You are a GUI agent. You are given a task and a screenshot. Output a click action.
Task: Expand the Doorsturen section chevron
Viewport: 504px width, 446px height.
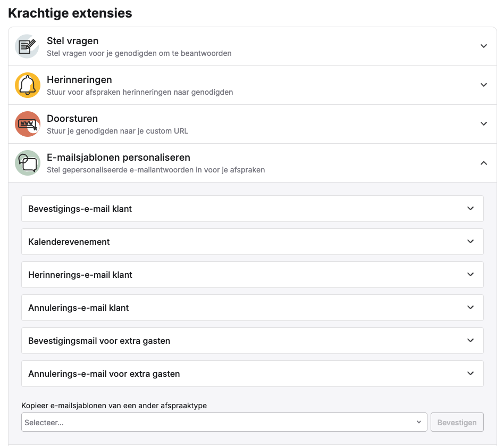[483, 124]
